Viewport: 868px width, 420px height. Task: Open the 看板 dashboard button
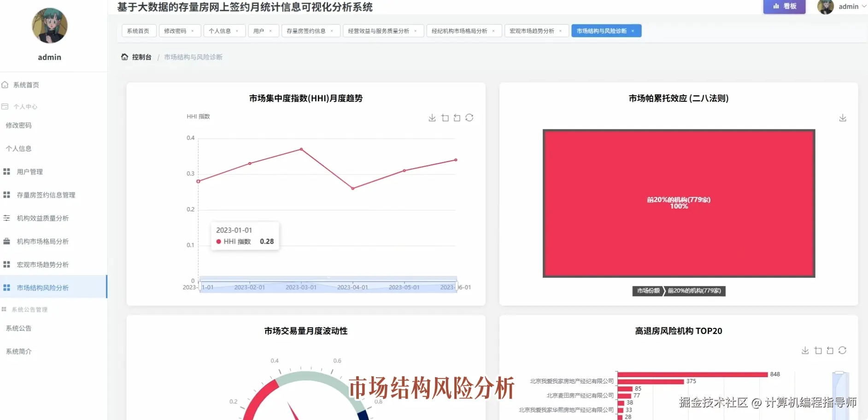coord(784,7)
